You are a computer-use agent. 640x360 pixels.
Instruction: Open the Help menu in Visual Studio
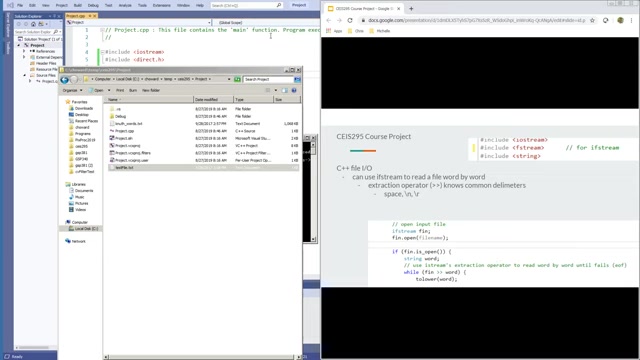click(200, 5)
